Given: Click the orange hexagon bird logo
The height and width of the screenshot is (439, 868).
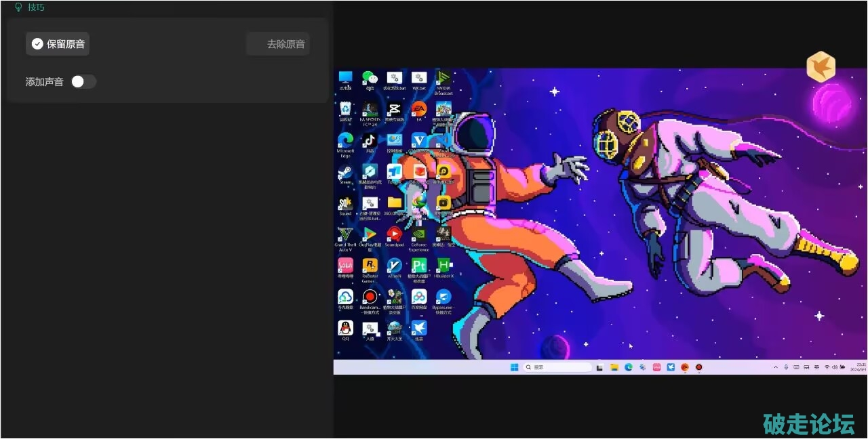Looking at the screenshot, I should (x=821, y=66).
